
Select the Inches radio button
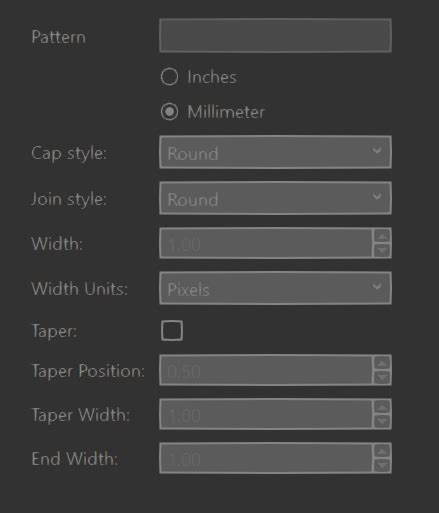pos(169,77)
